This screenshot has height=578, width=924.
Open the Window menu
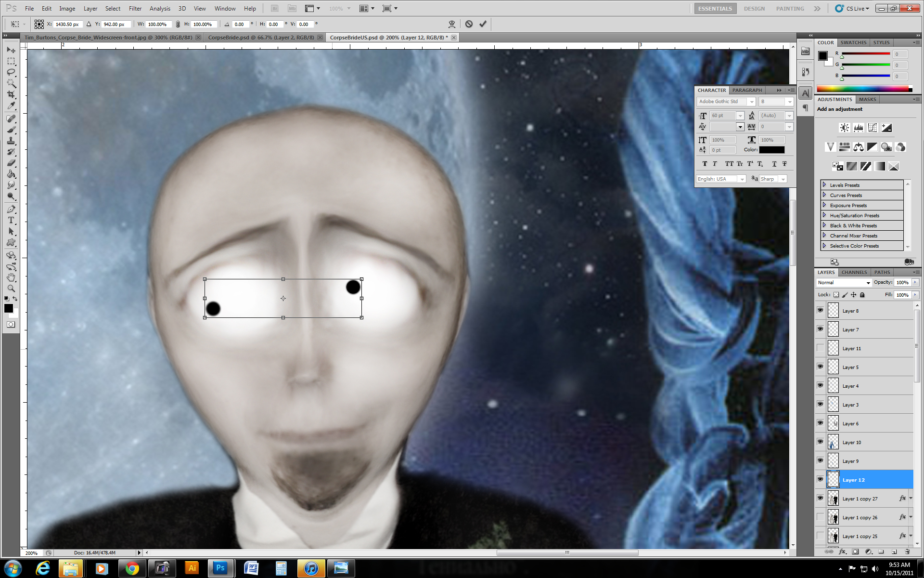tap(225, 9)
